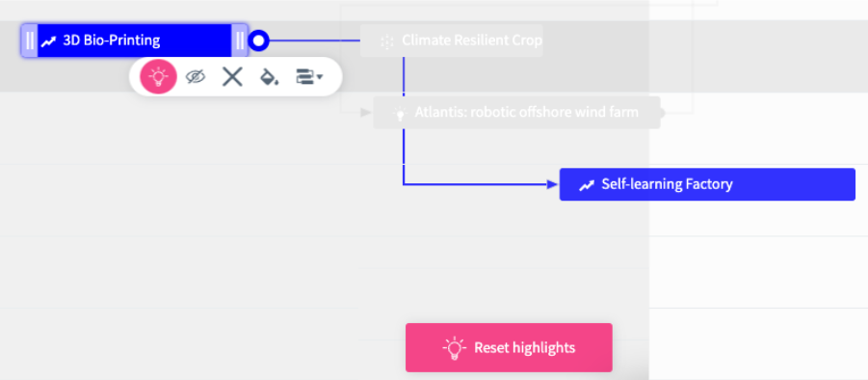Click the trend icon on Self-learning Factory
868x380 pixels.
pyautogui.click(x=587, y=185)
